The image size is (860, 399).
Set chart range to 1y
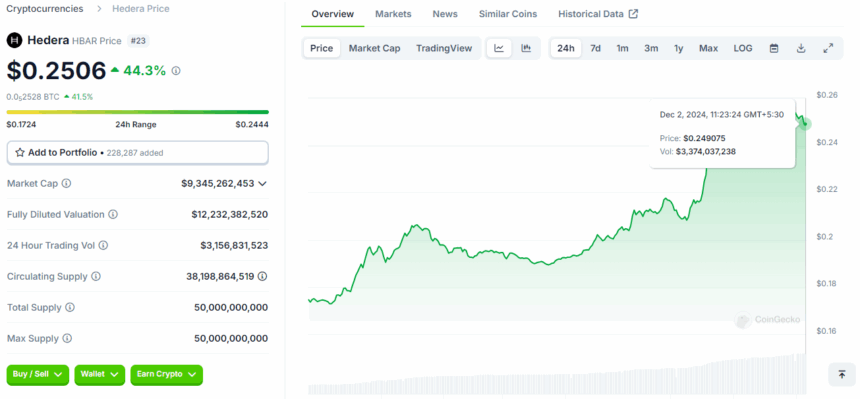pyautogui.click(x=678, y=48)
